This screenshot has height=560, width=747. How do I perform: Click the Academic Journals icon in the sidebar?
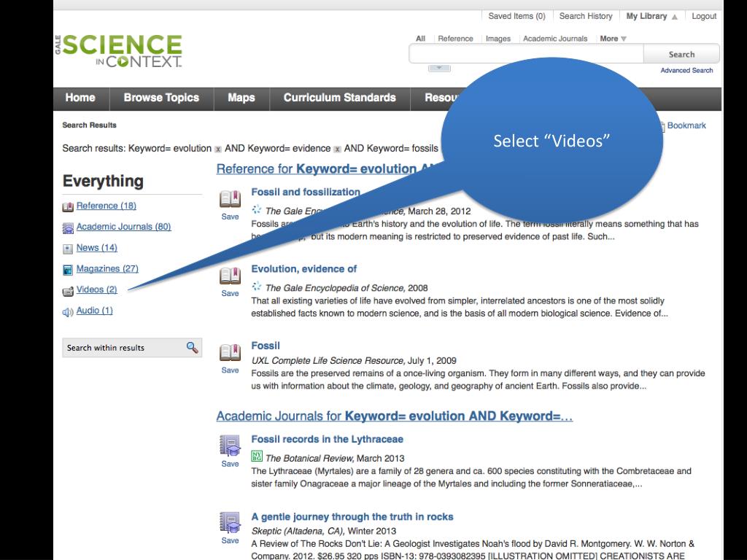pyautogui.click(x=68, y=228)
